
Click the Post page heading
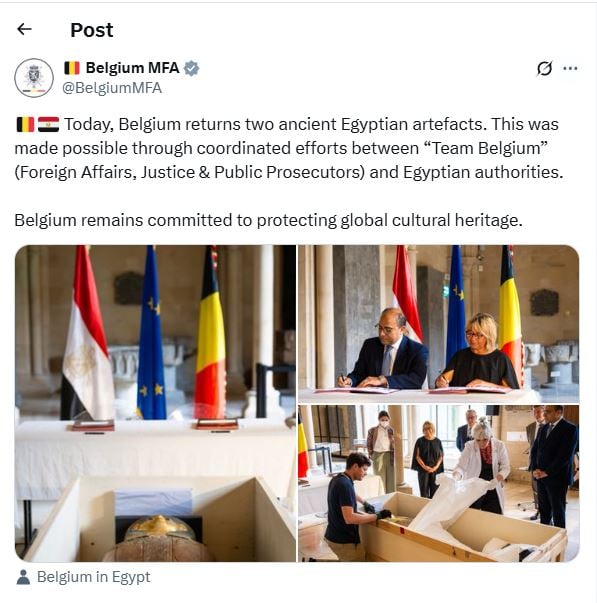(x=92, y=30)
